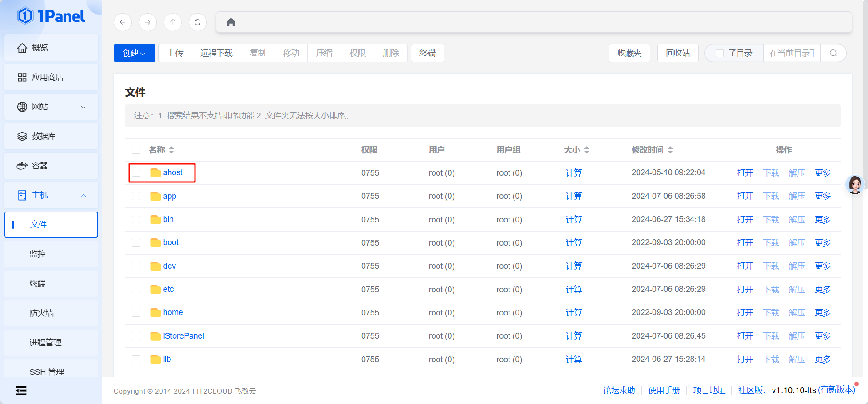Open 进程管理 process management item

(51, 343)
